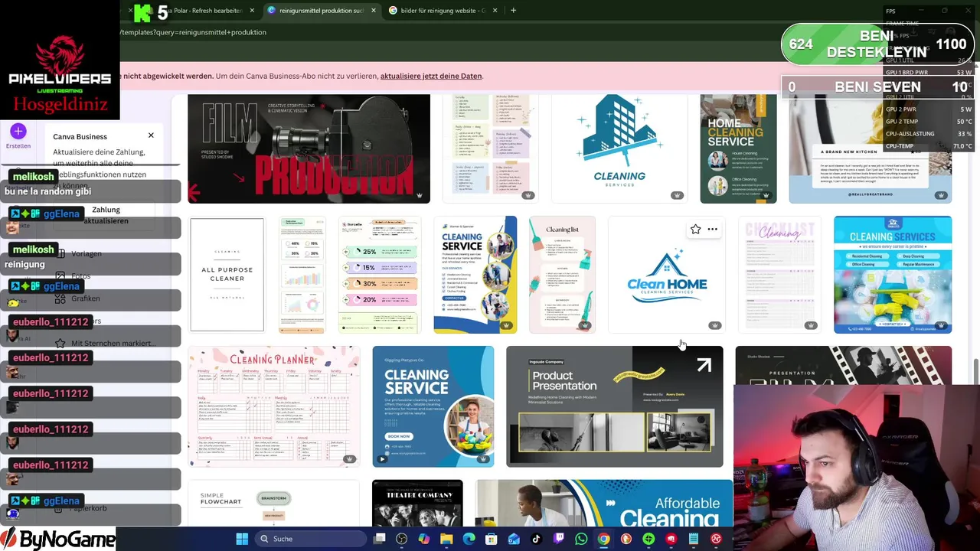Click the browser address bar URL

click(194, 32)
